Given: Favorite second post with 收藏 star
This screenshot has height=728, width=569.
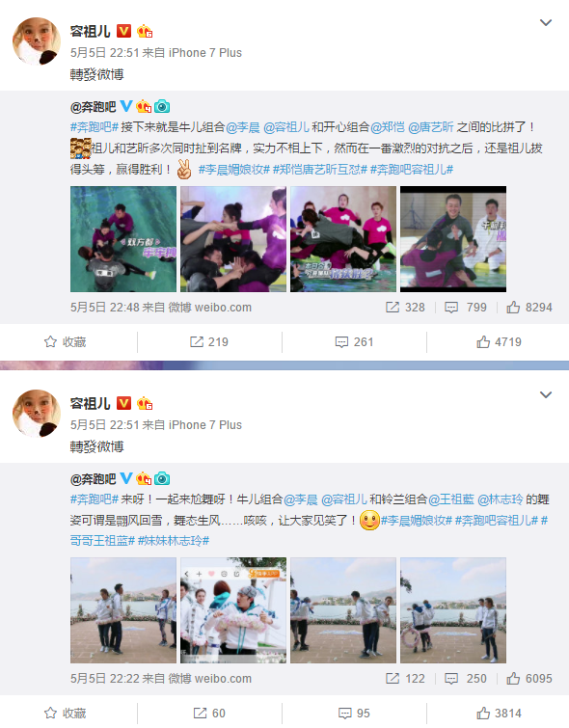Looking at the screenshot, I should tap(65, 714).
